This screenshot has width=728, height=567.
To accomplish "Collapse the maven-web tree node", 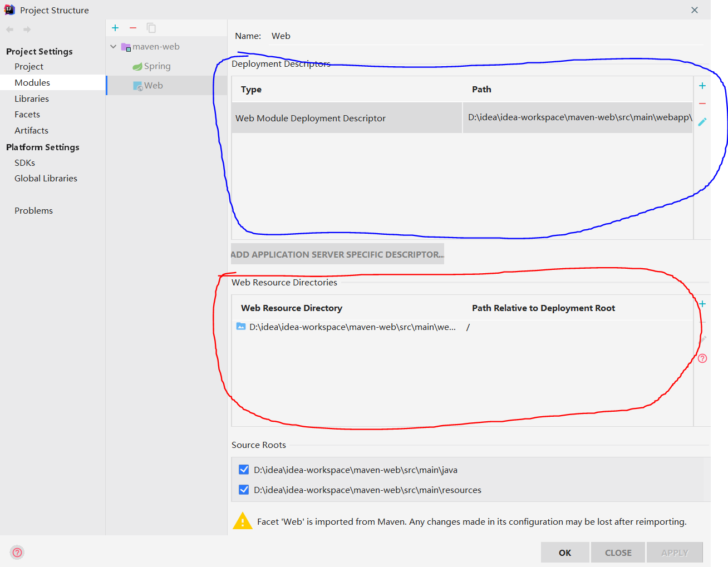I will tap(114, 47).
